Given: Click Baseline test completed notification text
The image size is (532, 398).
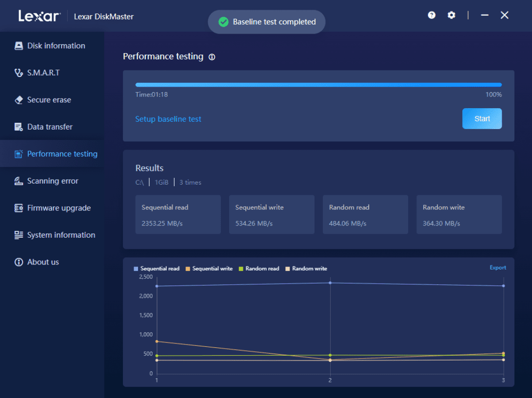Looking at the screenshot, I should tap(274, 22).
